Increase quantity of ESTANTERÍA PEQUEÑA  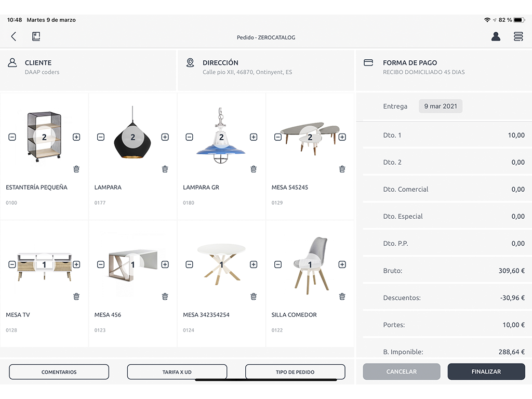[76, 137]
